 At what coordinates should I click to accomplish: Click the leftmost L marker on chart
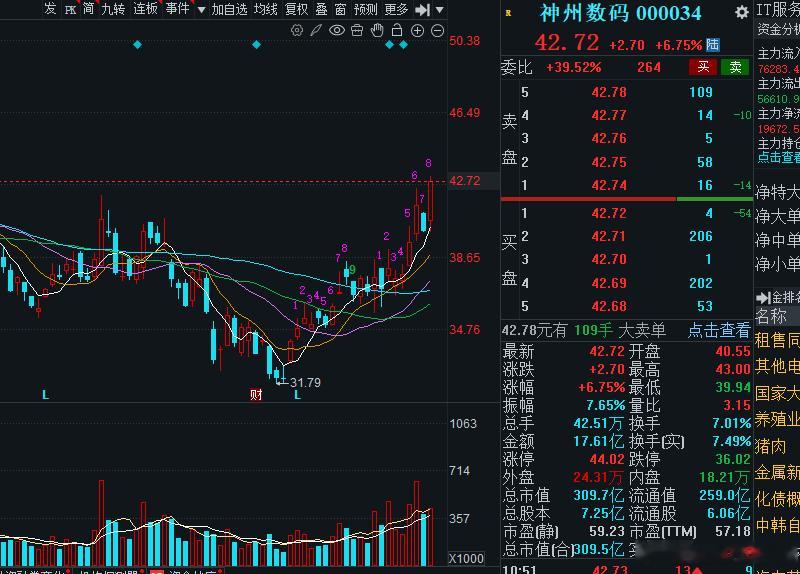click(x=45, y=395)
